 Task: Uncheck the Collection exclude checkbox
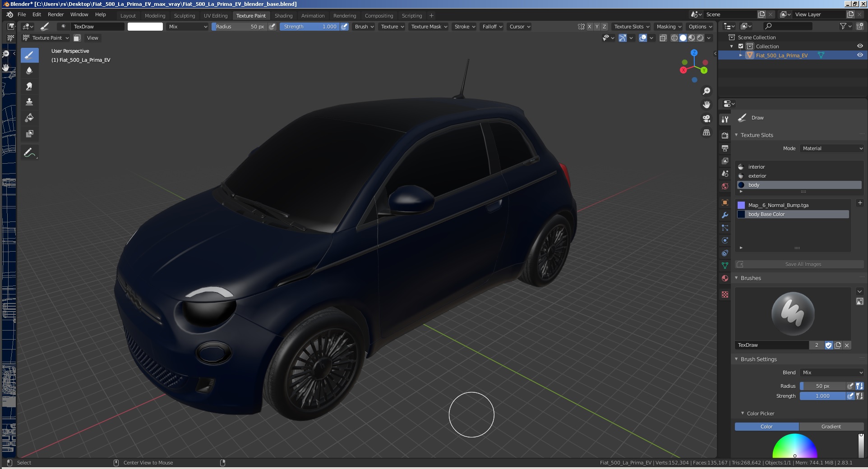[x=741, y=46]
